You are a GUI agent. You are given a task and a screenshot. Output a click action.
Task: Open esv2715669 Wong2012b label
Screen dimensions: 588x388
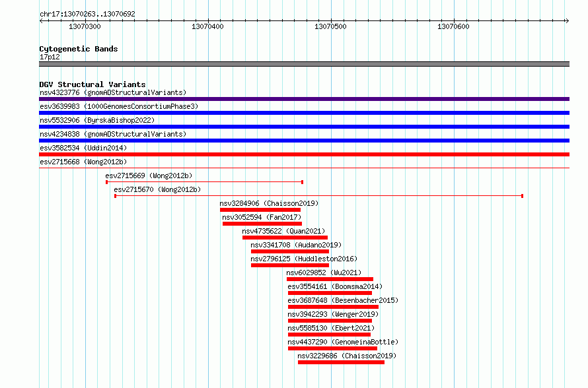(x=149, y=176)
